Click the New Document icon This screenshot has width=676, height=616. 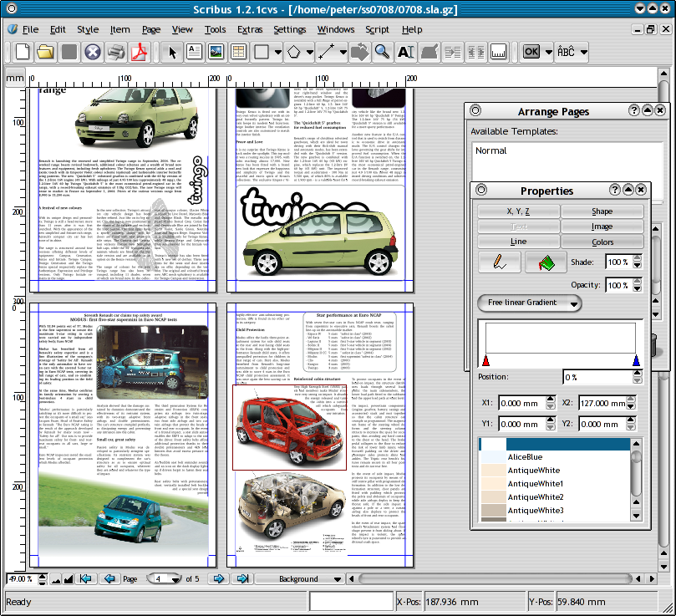tap(23, 52)
